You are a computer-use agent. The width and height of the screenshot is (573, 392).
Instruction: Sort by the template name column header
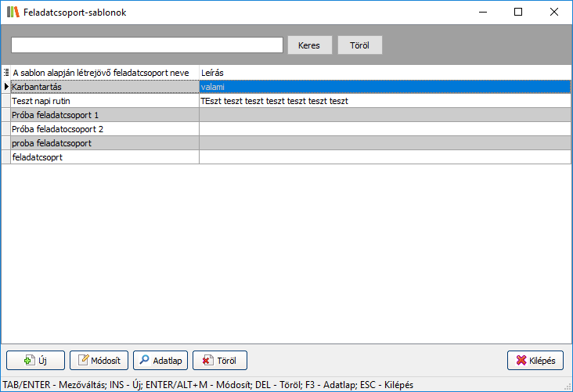click(104, 73)
